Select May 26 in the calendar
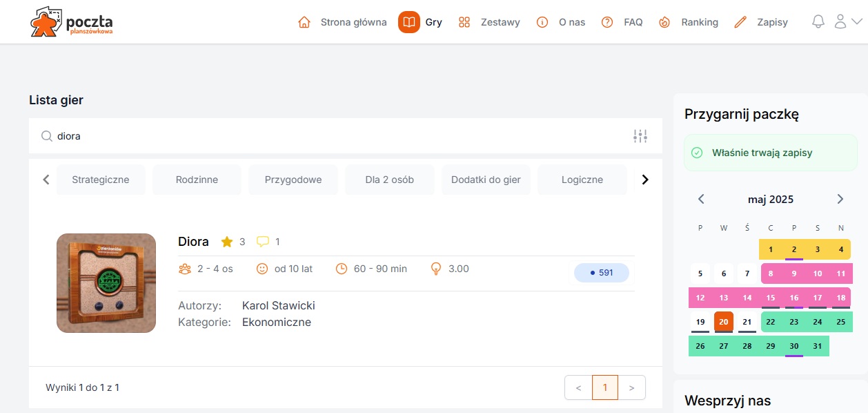 click(700, 346)
